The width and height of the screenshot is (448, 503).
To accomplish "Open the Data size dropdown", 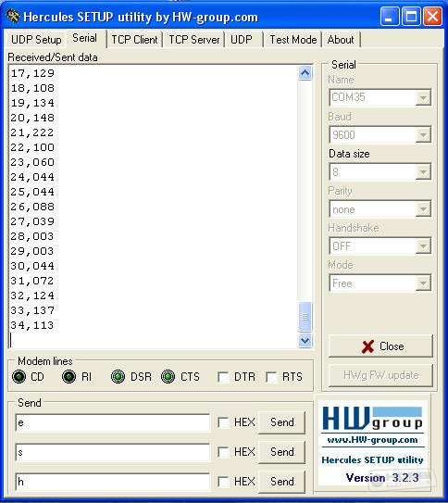I will [x=380, y=172].
